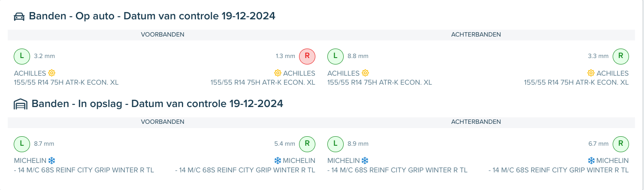Click the garage icon beside 'Banden - In opslag'
The height and width of the screenshot is (190, 644).
point(20,104)
